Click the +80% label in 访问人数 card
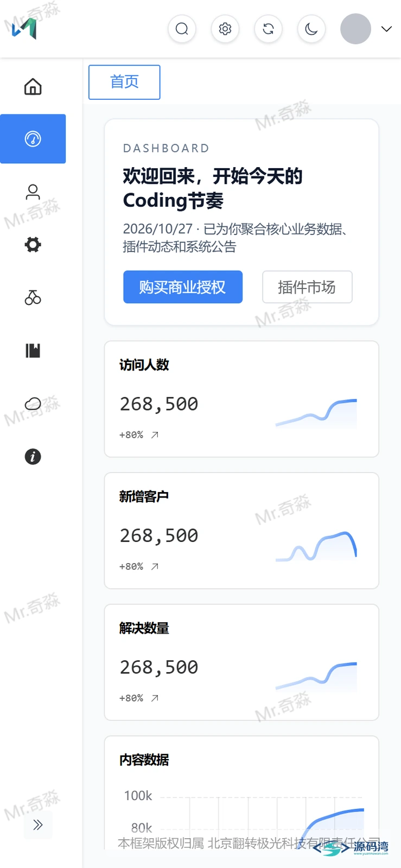Image resolution: width=401 pixels, height=868 pixels. click(x=131, y=435)
